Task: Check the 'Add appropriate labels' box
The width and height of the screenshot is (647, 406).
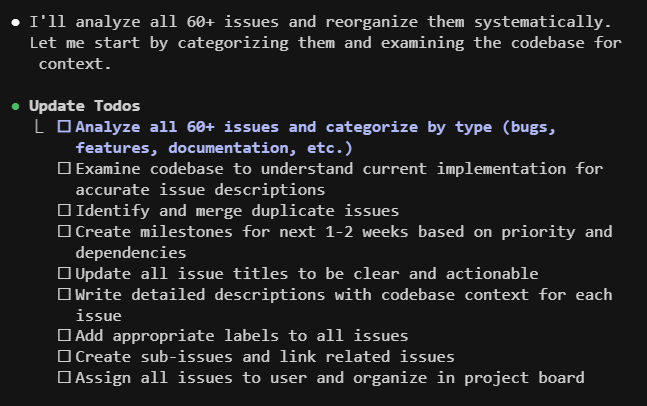Action: [64, 335]
